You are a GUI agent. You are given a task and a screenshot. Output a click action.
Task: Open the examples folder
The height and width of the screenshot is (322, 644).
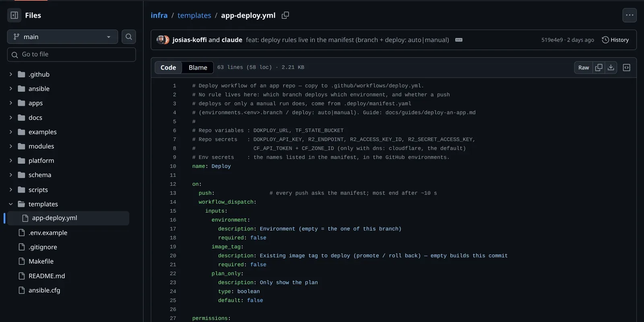43,132
